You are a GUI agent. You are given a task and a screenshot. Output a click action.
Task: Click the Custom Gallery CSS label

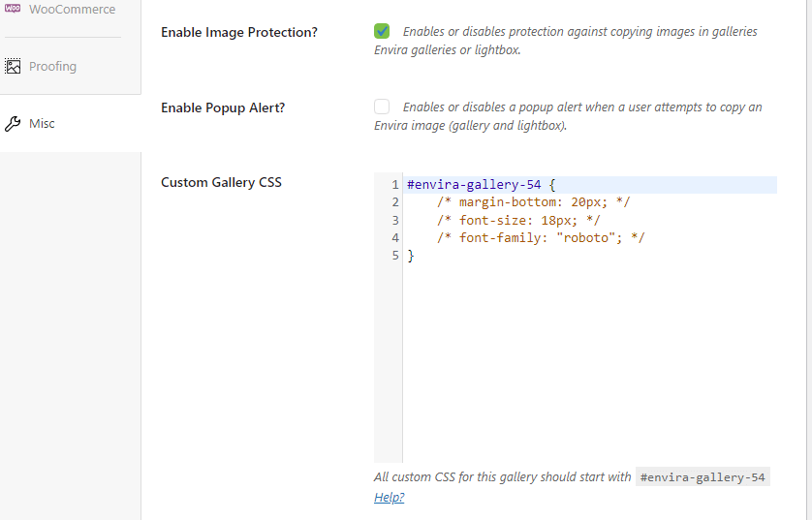pos(221,182)
